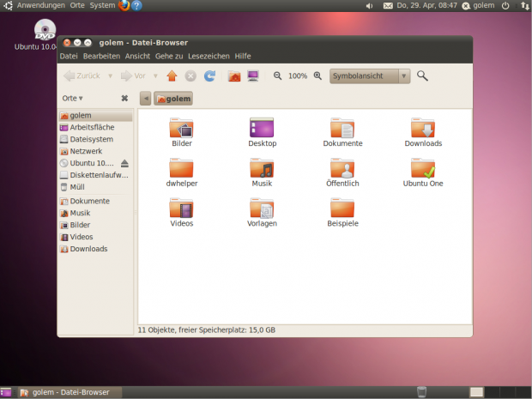Click the show desktop button in bottom panel
The image size is (532, 399).
6,392
